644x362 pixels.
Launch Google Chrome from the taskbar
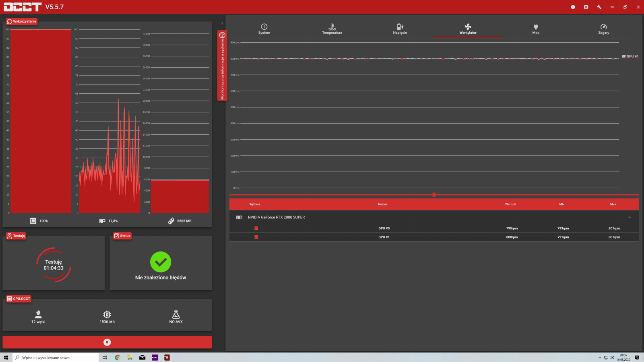[118, 358]
